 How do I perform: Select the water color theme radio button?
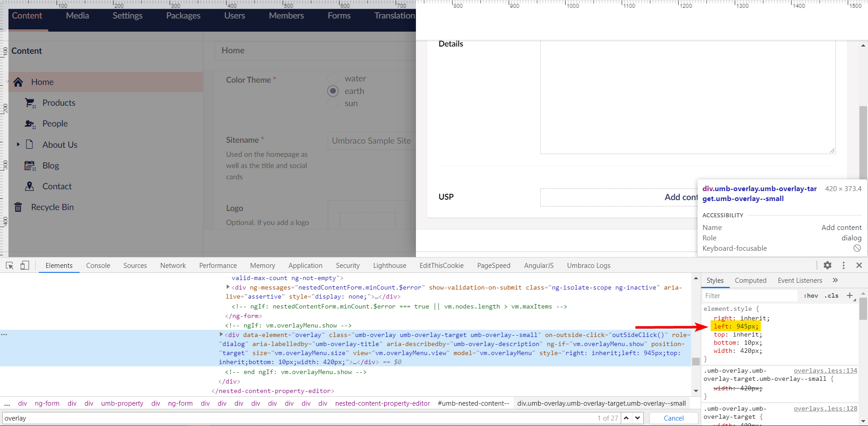[x=333, y=78]
